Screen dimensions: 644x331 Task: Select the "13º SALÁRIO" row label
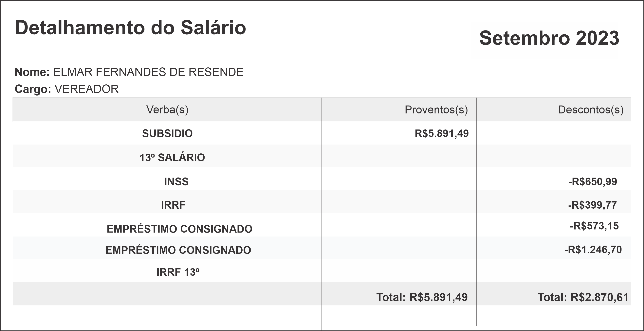(172, 158)
